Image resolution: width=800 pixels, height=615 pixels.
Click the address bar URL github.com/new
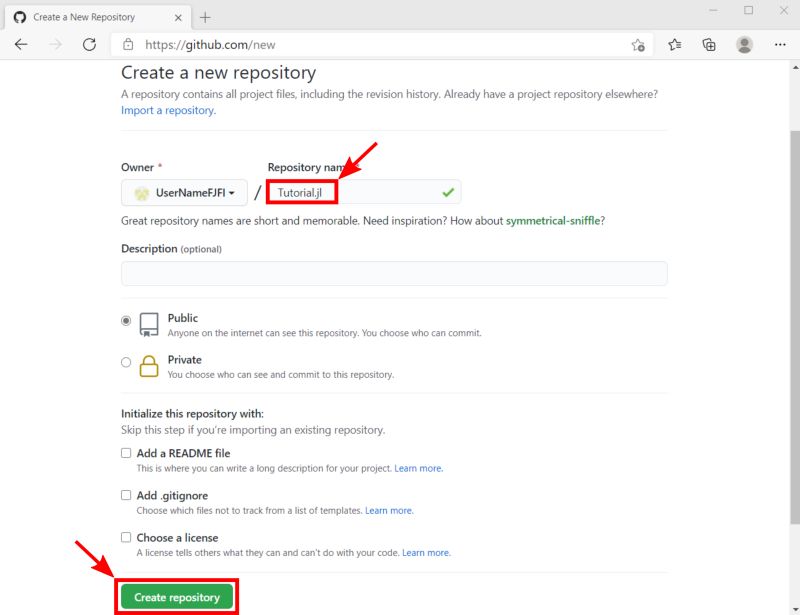(x=210, y=45)
